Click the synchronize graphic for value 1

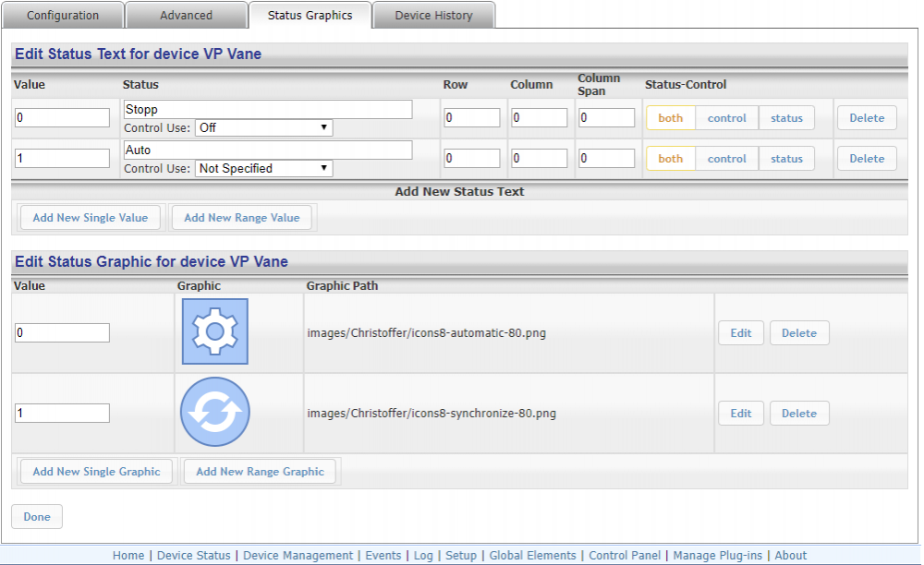point(214,413)
